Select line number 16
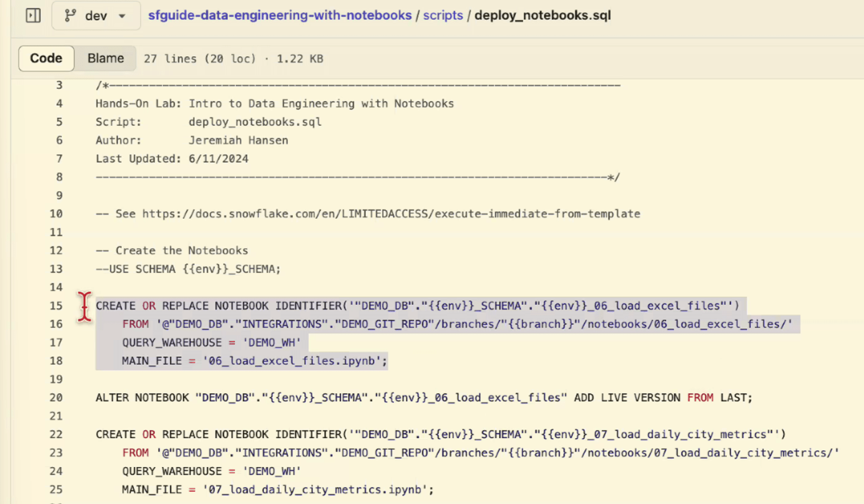Image resolution: width=864 pixels, height=504 pixels. pyautogui.click(x=56, y=324)
